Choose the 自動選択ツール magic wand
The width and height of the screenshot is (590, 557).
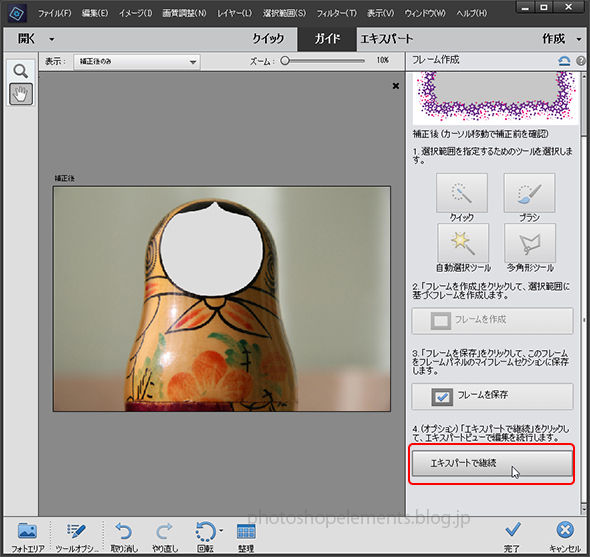462,243
